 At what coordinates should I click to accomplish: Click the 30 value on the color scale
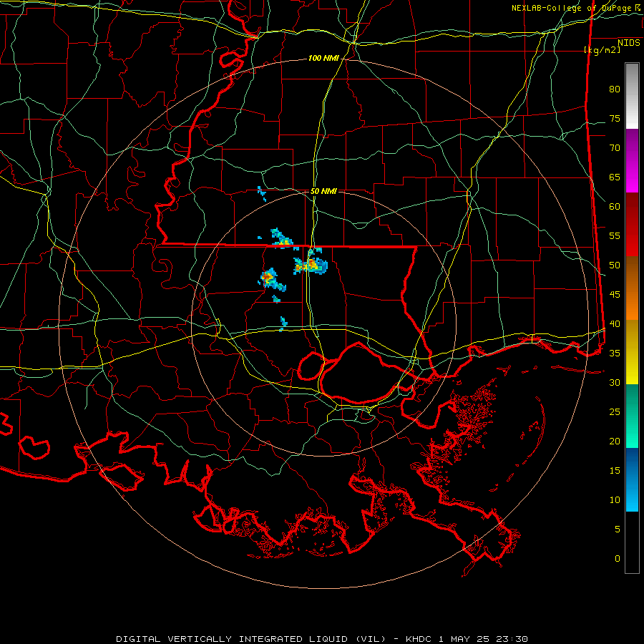point(615,383)
